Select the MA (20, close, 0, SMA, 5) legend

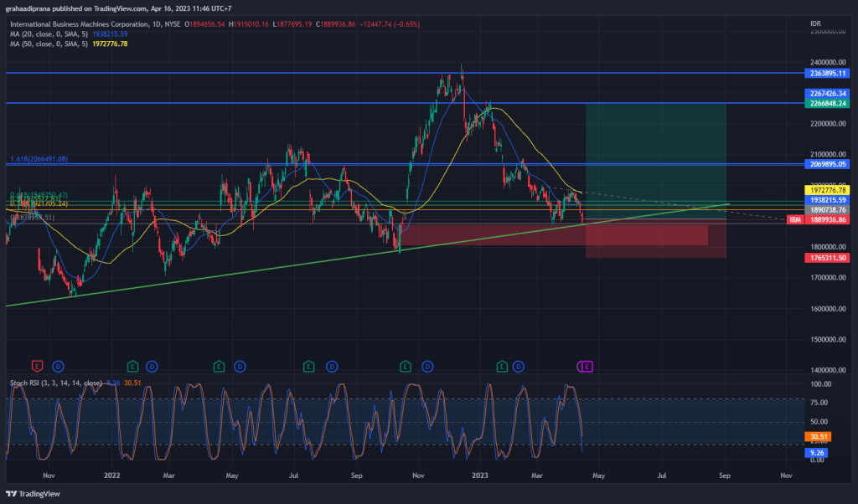click(49, 33)
